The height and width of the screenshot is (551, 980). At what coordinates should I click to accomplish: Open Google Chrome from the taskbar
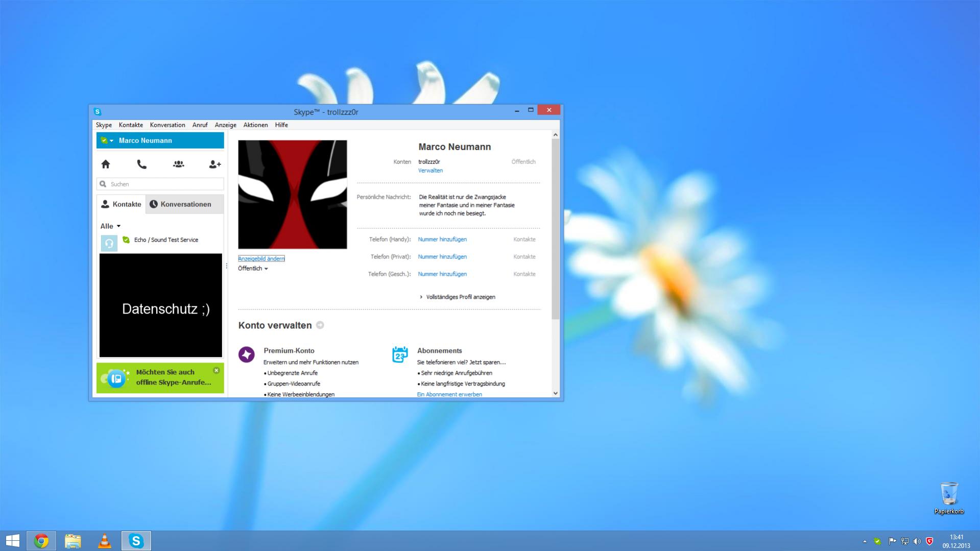[x=41, y=541]
